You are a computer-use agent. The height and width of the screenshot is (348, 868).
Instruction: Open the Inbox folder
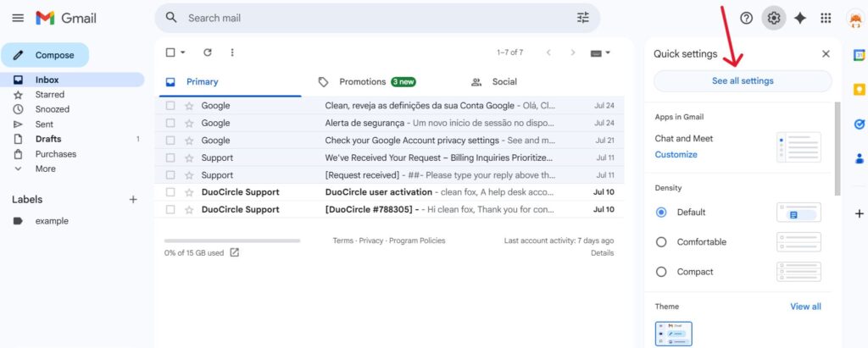(x=72, y=80)
